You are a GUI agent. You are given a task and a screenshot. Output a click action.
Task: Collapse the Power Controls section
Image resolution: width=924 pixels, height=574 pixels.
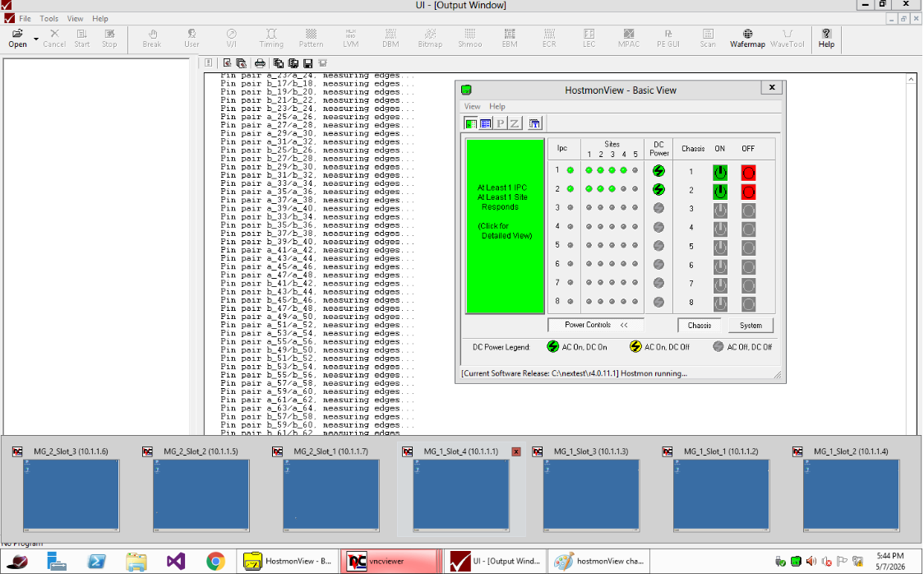(596, 325)
